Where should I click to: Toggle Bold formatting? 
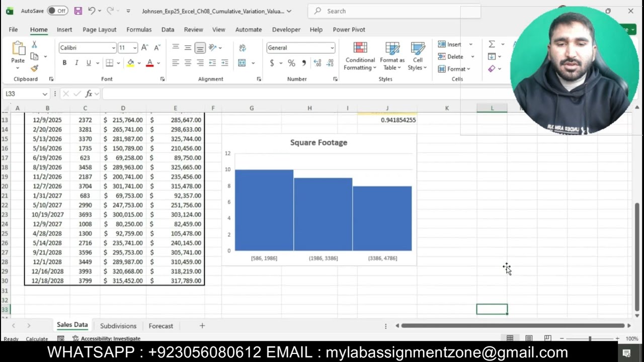click(x=64, y=63)
